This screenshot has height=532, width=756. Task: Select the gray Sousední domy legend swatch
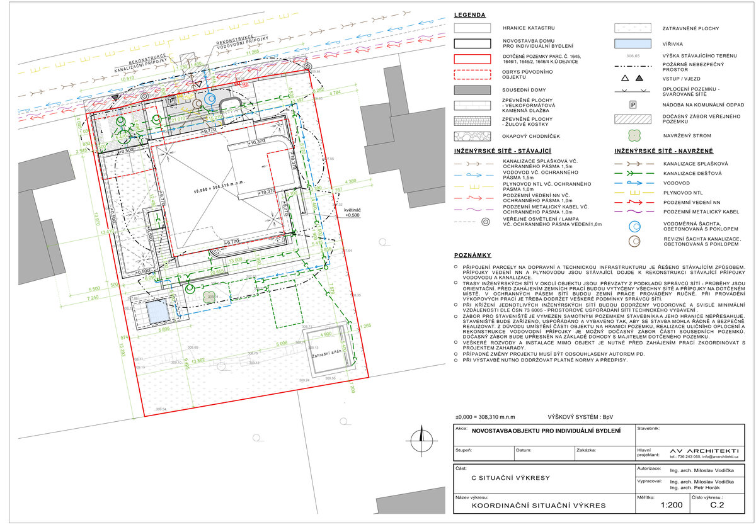click(x=472, y=91)
